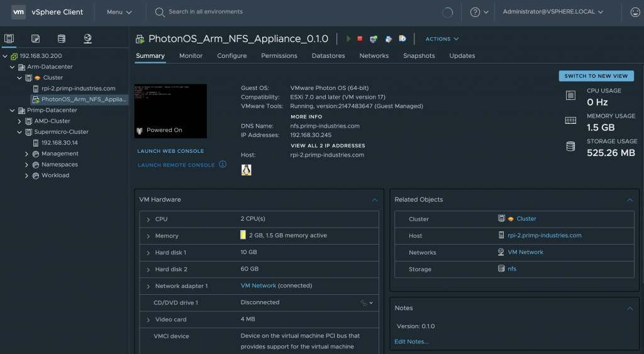Open the Hosts and Clusters inventory view

click(x=9, y=39)
